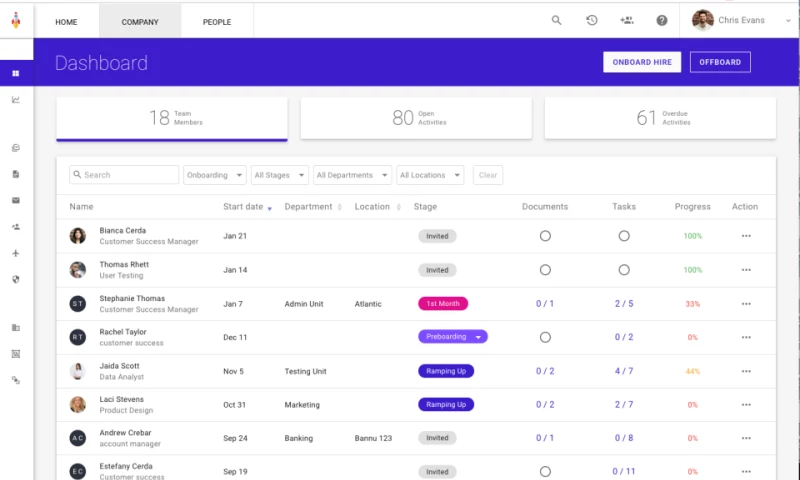Open the documents sidebar icon
Screen dimensions: 800x480
point(16,174)
